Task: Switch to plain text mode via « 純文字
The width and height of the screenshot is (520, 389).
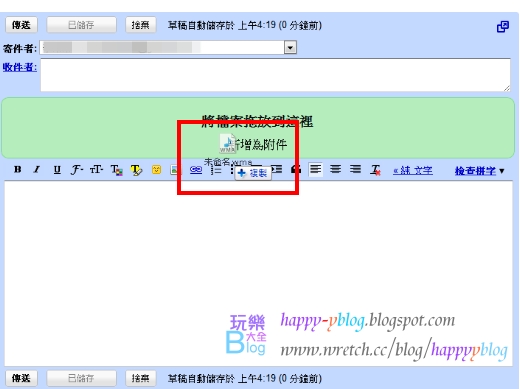Action: 413,171
